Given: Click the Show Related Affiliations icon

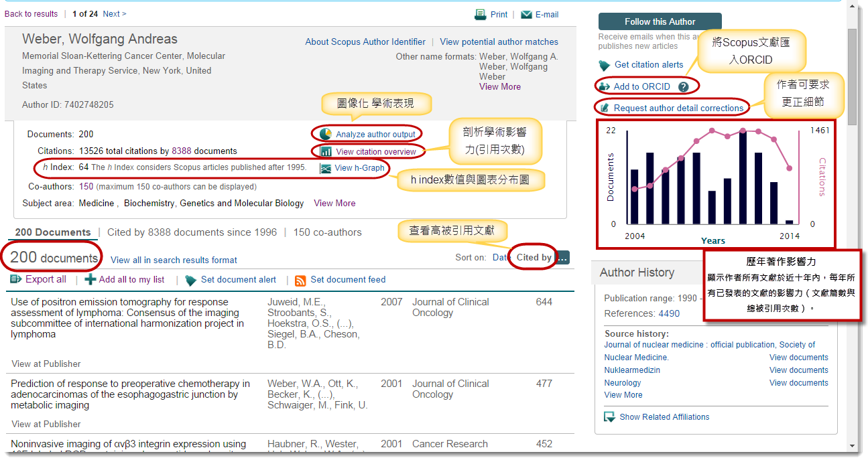Looking at the screenshot, I should pyautogui.click(x=609, y=416).
